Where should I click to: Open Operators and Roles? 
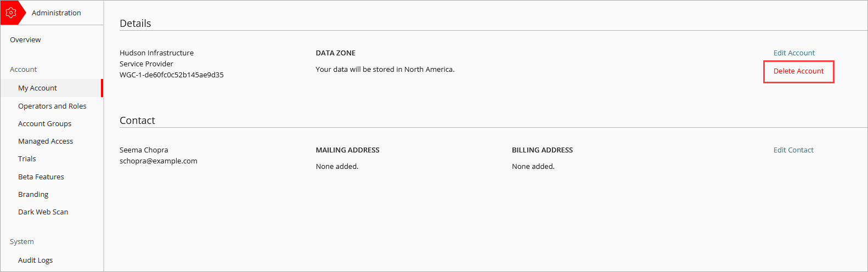[52, 106]
